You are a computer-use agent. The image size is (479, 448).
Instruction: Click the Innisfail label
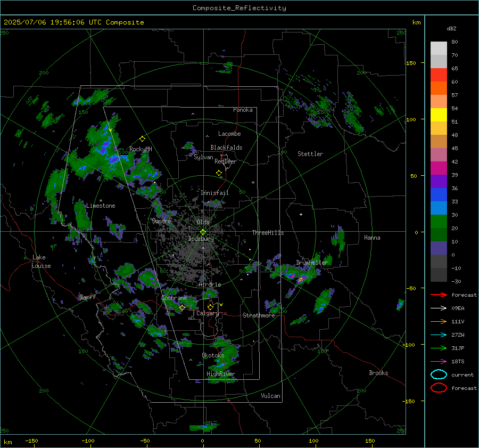214,193
